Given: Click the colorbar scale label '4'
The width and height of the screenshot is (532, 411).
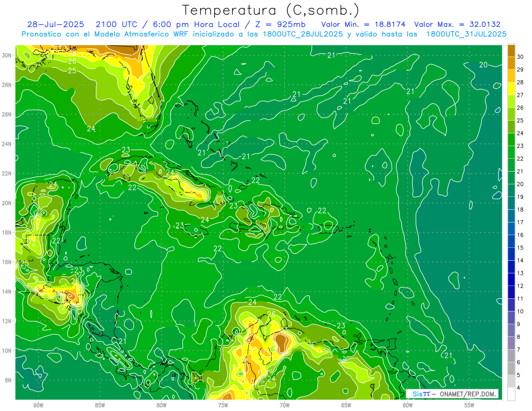Looking at the screenshot, I should (x=519, y=388).
